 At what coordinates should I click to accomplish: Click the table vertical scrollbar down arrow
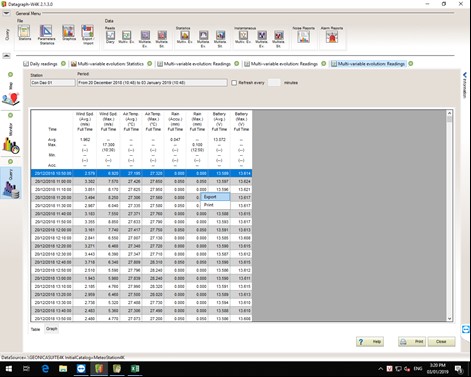tap(449, 319)
